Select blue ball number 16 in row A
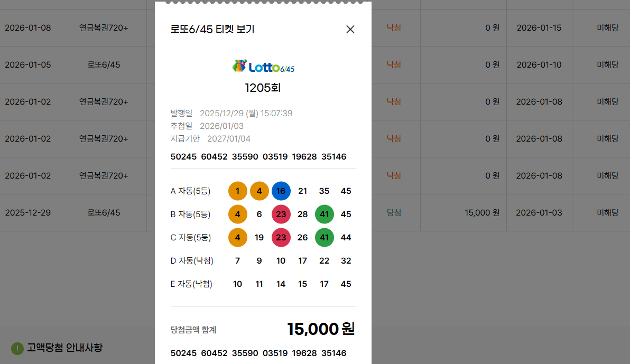This screenshot has width=630, height=364. pos(281,191)
